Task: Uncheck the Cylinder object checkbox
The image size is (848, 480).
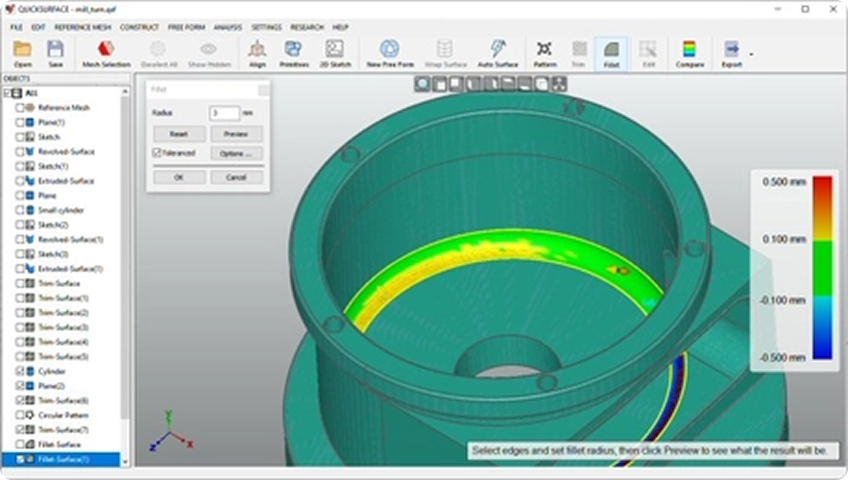Action: 20,371
